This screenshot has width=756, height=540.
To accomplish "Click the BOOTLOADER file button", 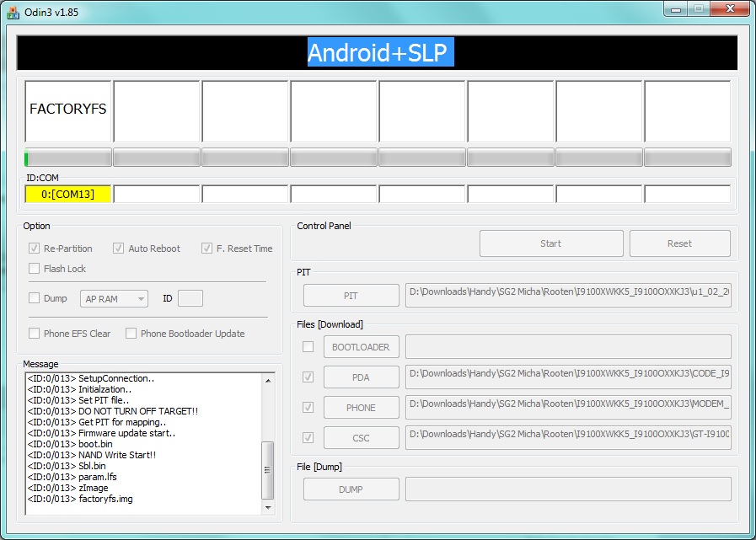I will pos(361,347).
